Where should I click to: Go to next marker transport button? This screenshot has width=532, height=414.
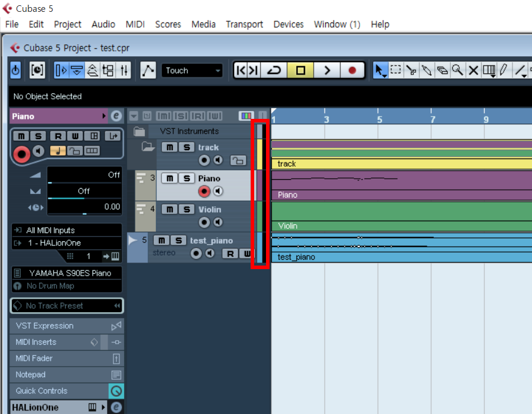tap(254, 70)
